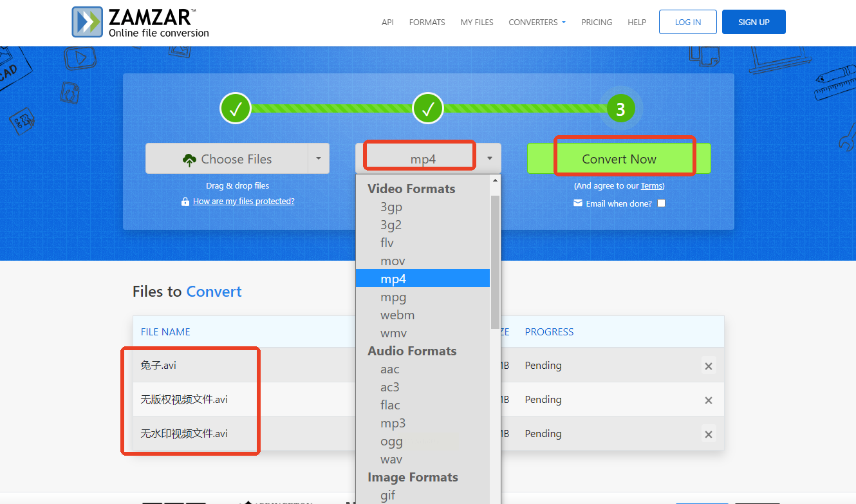Select 3gp from Video Formats
Screen dimensions: 856x504
tap(423, 207)
